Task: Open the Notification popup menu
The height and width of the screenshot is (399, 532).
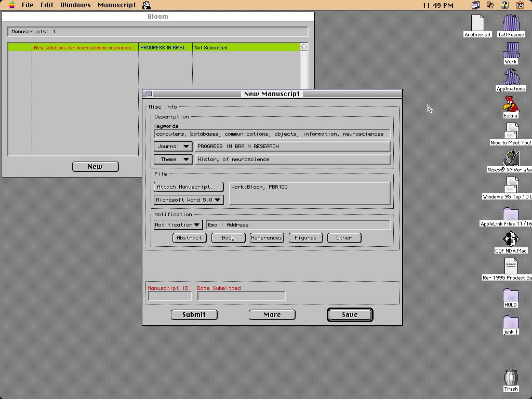Action: [178, 225]
